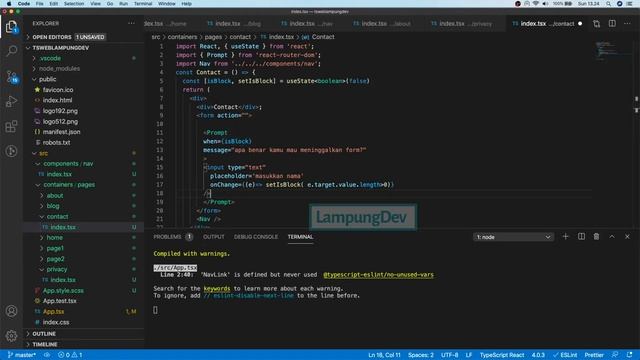Image resolution: width=640 pixels, height=360 pixels.
Task: Change the language mode 'TypeScript React'
Action: point(502,355)
